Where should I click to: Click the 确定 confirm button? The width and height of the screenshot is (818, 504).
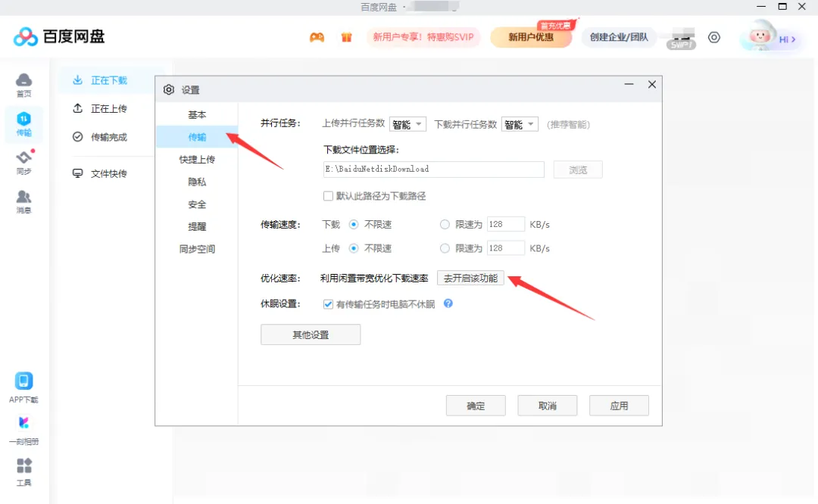click(476, 406)
